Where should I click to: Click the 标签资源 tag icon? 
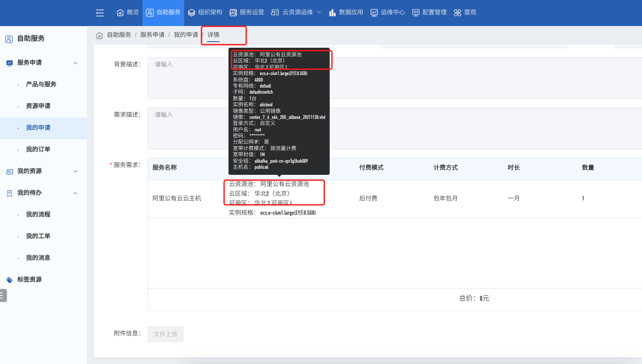(x=10, y=280)
